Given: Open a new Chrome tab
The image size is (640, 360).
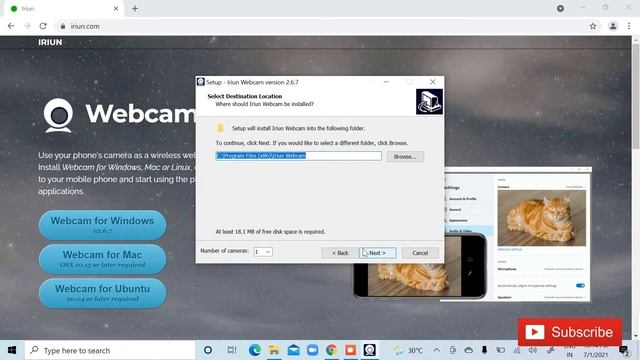Looking at the screenshot, I should (135, 9).
